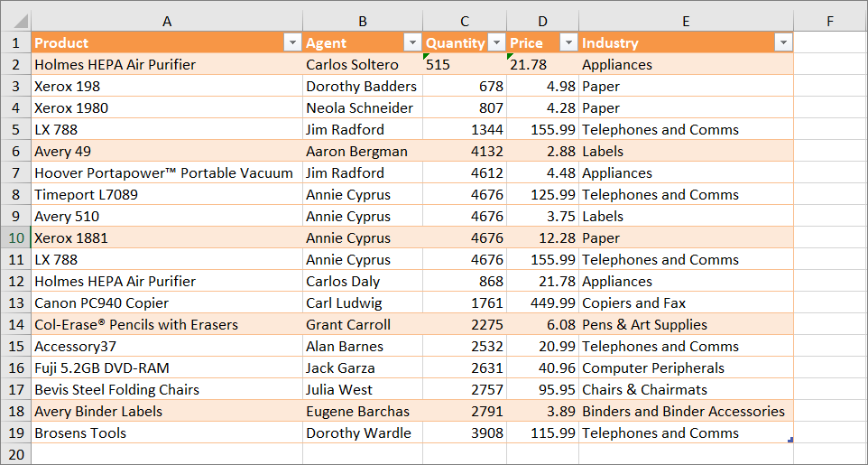Select cell Chairs & Chairmats
The image size is (868, 465).
(686, 389)
